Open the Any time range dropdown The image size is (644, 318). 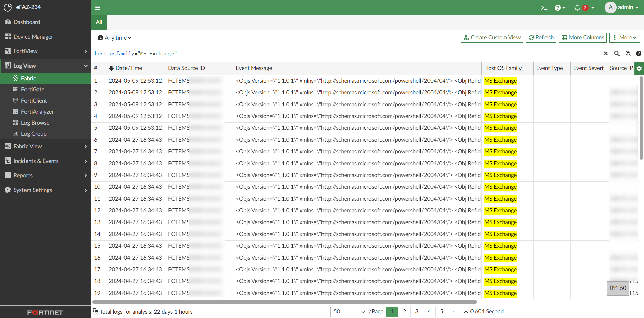point(114,38)
